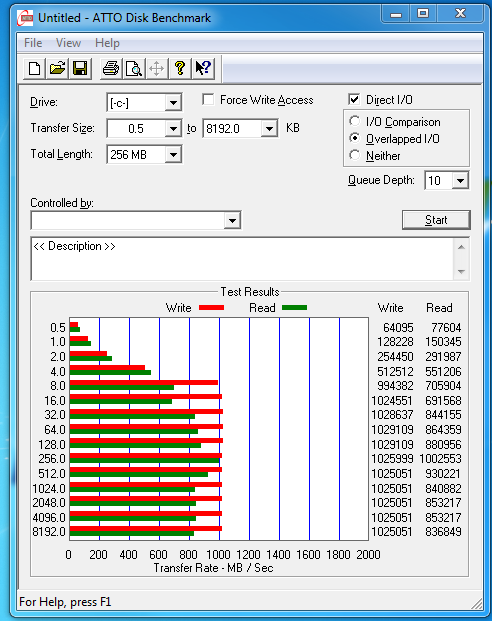Click read value 77604

(446, 328)
